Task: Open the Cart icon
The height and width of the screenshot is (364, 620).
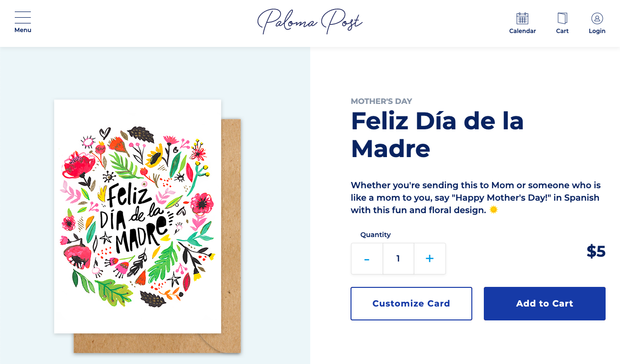Action: 562,18
